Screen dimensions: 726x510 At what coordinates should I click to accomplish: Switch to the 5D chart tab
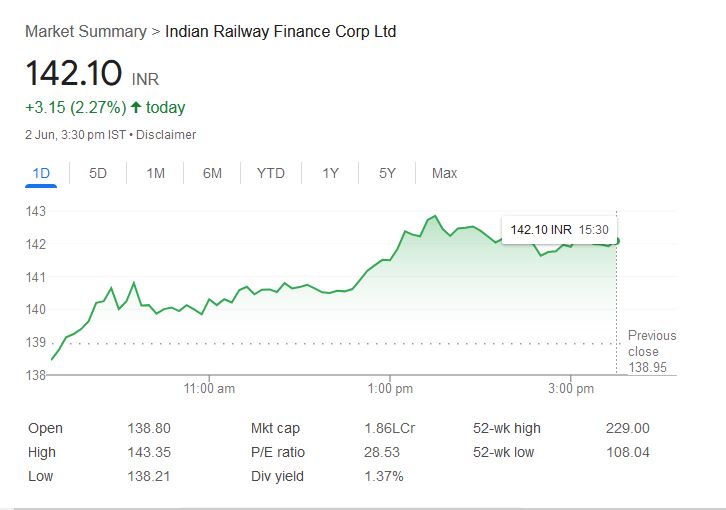(98, 173)
